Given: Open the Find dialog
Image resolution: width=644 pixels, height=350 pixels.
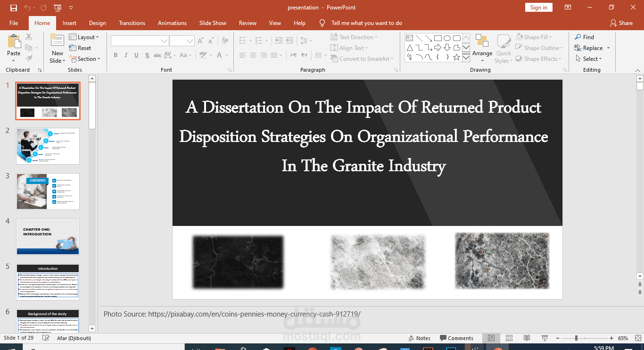Looking at the screenshot, I should point(584,37).
